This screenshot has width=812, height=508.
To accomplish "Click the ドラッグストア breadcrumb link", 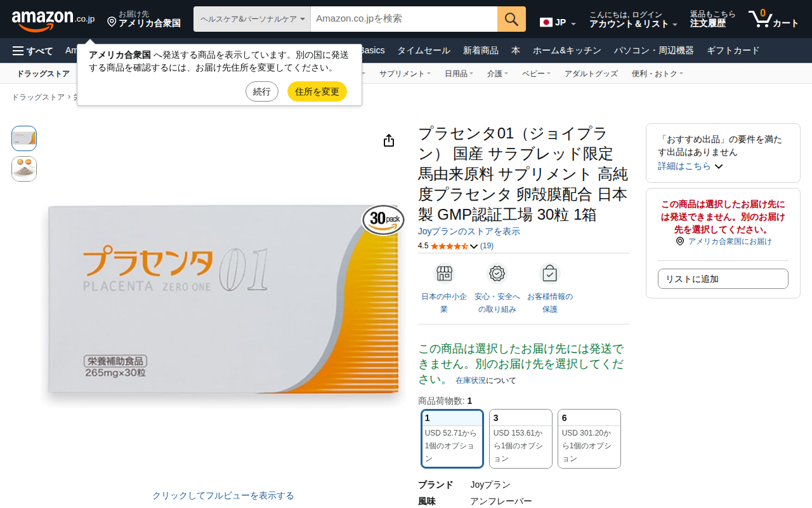I will [38, 97].
